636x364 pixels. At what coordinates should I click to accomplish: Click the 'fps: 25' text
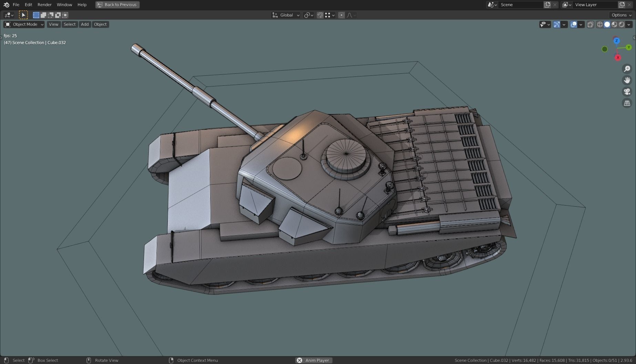[10, 35]
